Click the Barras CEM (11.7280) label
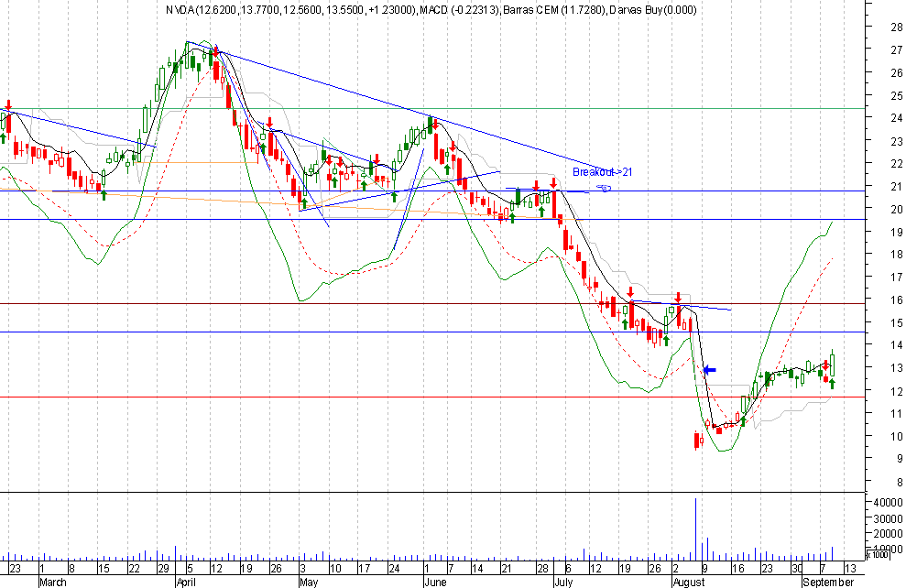 click(556, 10)
